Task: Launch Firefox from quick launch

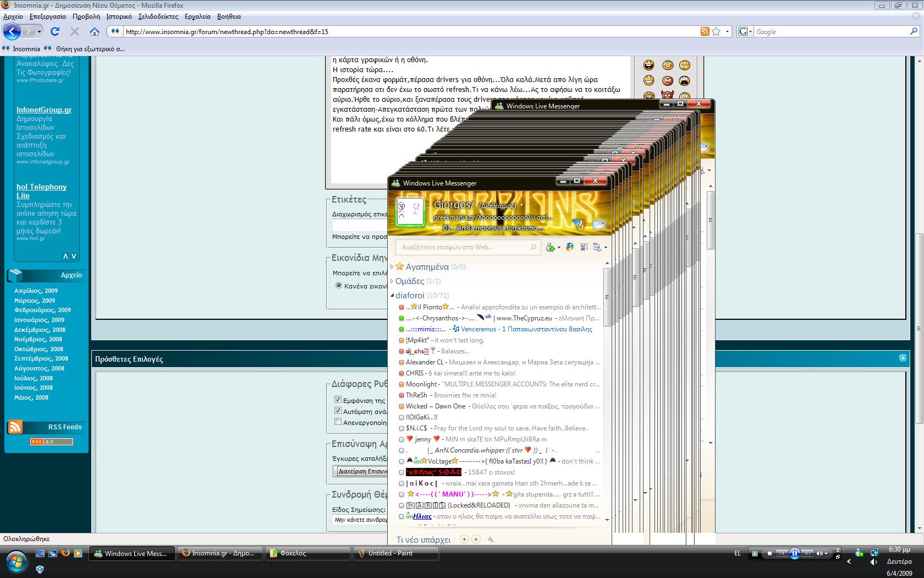Action: coord(65,553)
